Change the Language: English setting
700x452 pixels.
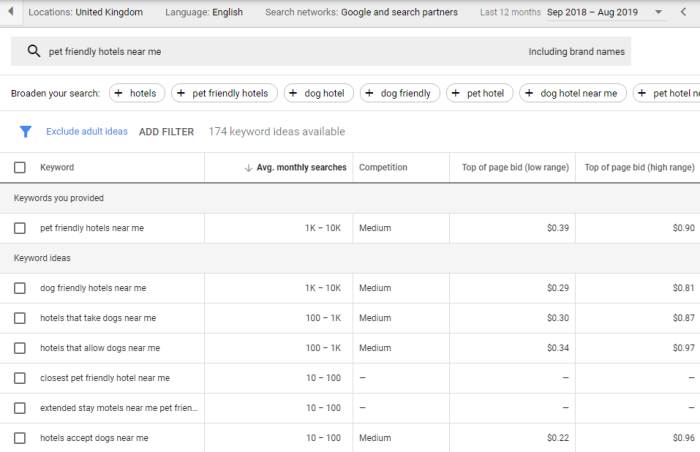coord(203,12)
